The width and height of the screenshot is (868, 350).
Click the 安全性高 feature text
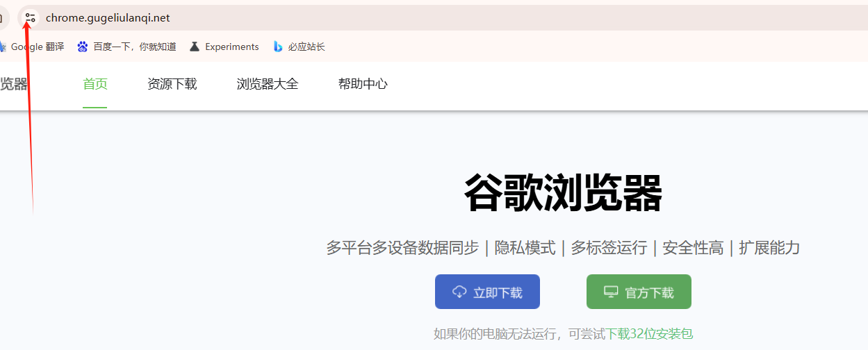tap(693, 248)
